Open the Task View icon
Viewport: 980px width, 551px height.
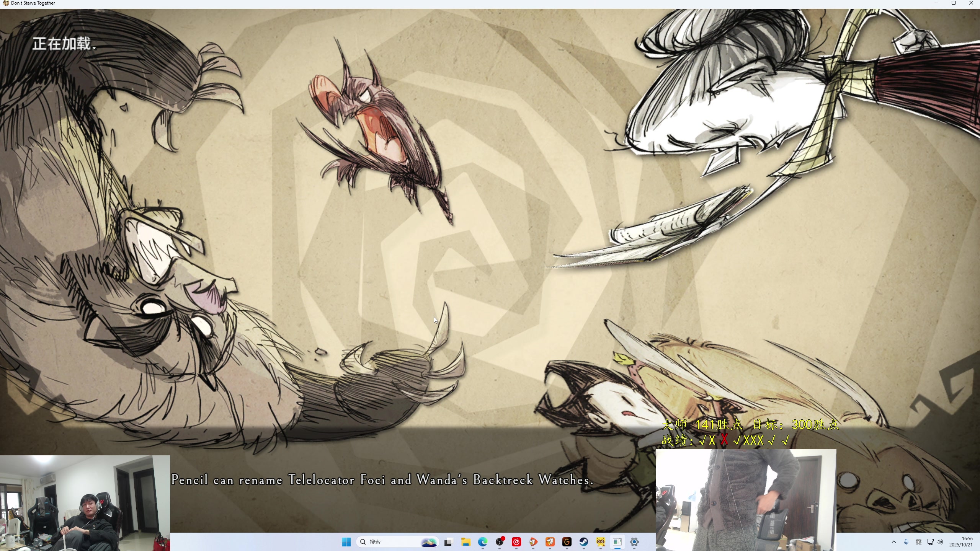448,542
